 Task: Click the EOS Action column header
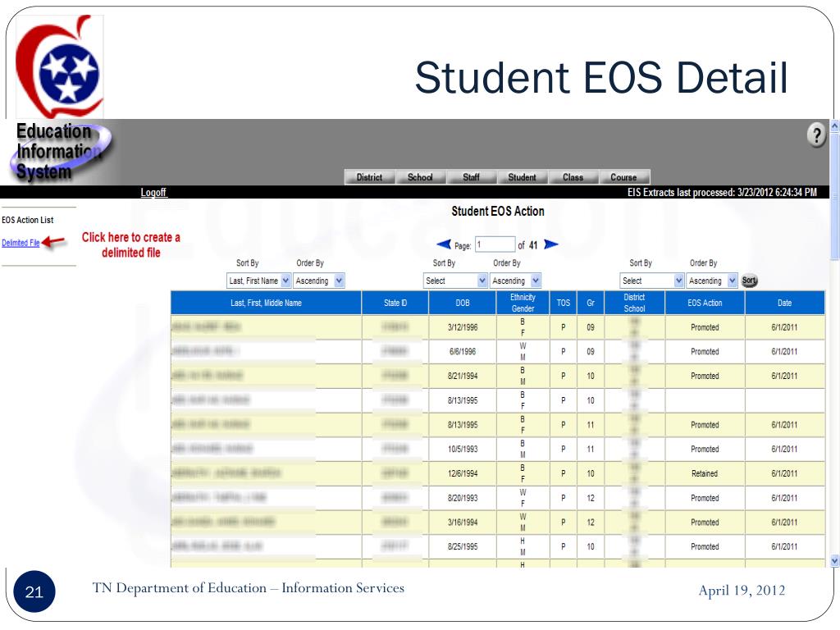(x=705, y=303)
